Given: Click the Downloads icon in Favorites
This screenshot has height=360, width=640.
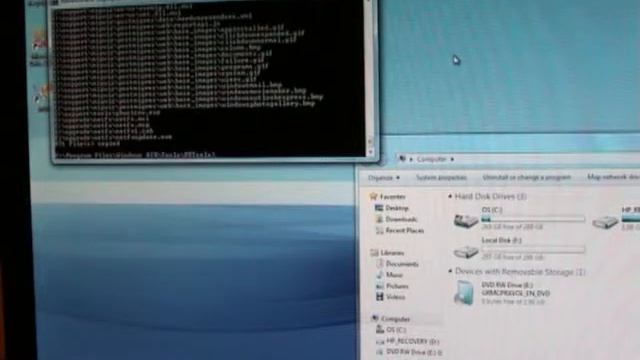Looking at the screenshot, I should [x=379, y=219].
